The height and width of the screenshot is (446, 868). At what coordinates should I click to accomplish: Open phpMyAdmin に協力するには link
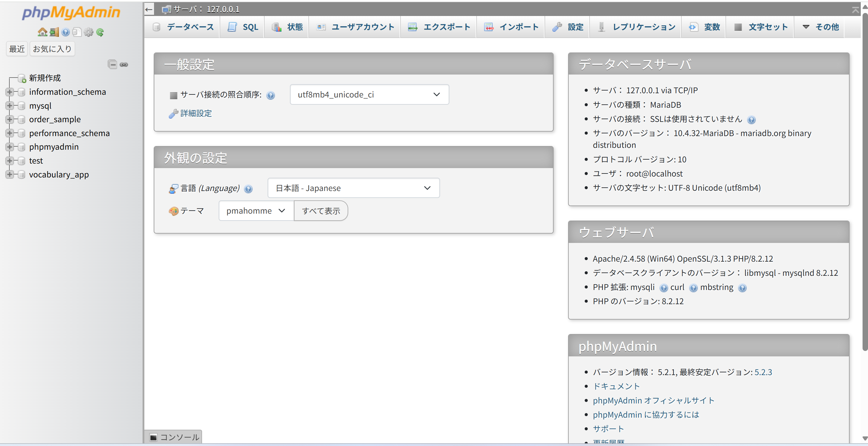646,415
